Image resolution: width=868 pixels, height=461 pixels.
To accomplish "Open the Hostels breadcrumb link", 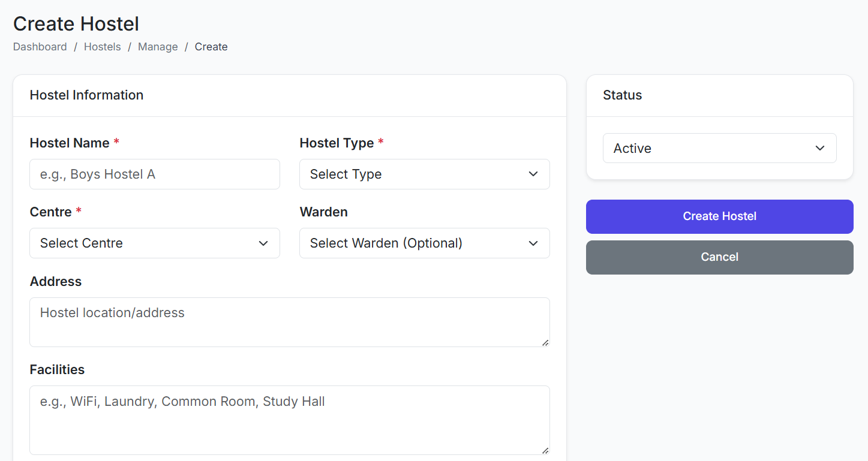I will (102, 47).
